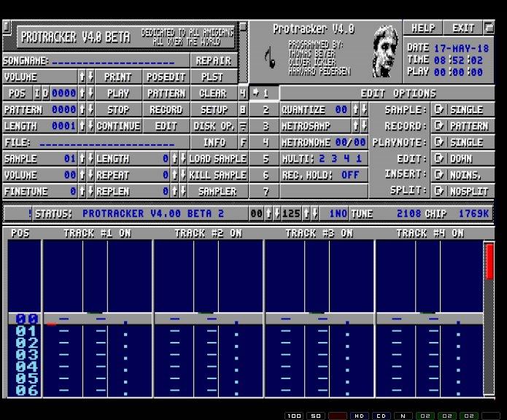This screenshot has width=507, height=420.
Task: Switch to edit options page 2
Action: [x=264, y=109]
